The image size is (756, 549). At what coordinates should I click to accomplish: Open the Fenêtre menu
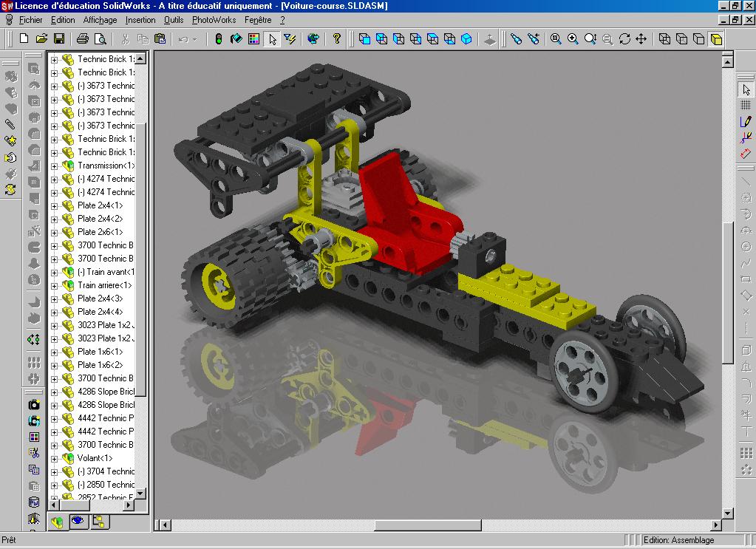pyautogui.click(x=258, y=20)
